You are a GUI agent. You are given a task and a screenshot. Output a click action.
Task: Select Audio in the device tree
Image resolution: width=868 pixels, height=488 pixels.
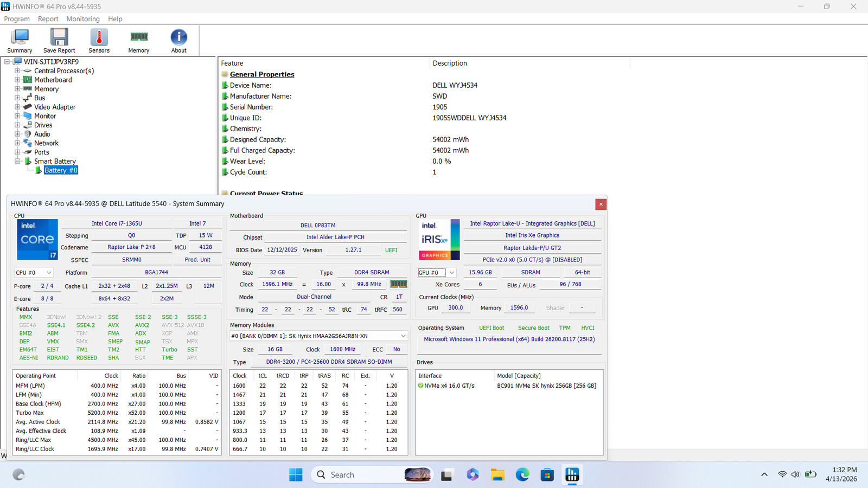click(42, 134)
